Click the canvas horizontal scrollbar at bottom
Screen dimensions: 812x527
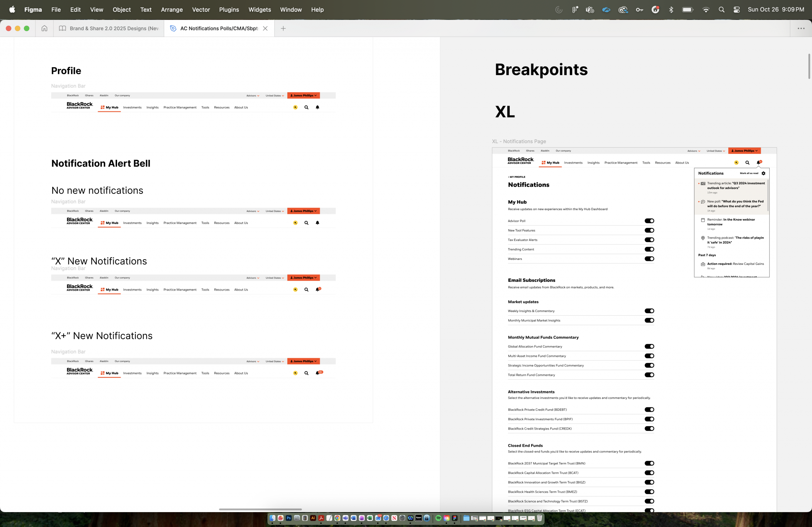pos(260,509)
